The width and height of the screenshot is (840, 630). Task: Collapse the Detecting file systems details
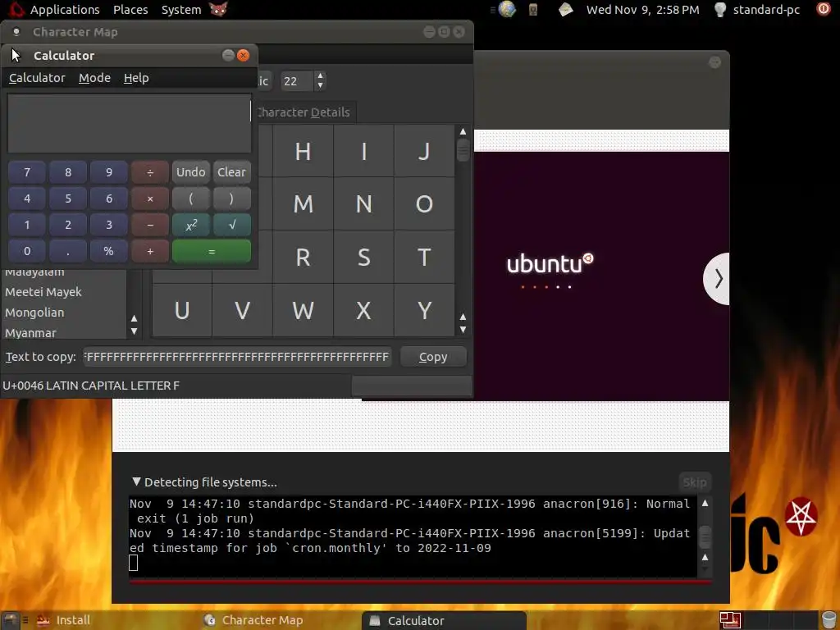[137, 482]
